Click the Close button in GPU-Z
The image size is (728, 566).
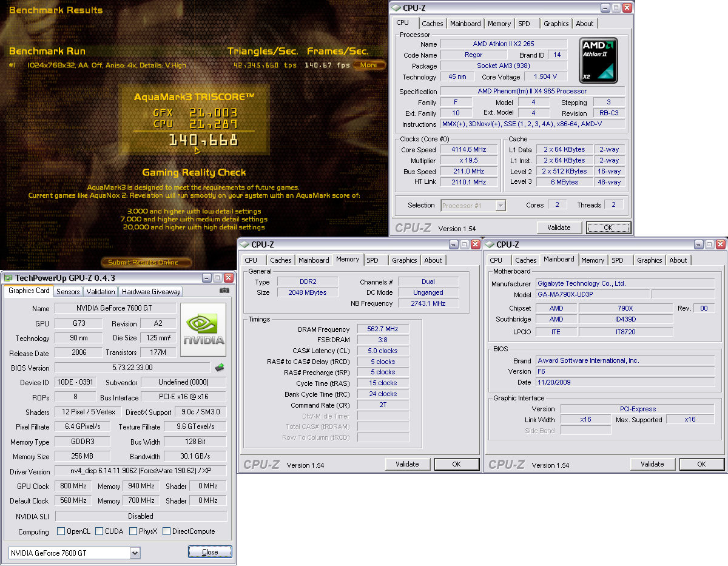click(210, 552)
